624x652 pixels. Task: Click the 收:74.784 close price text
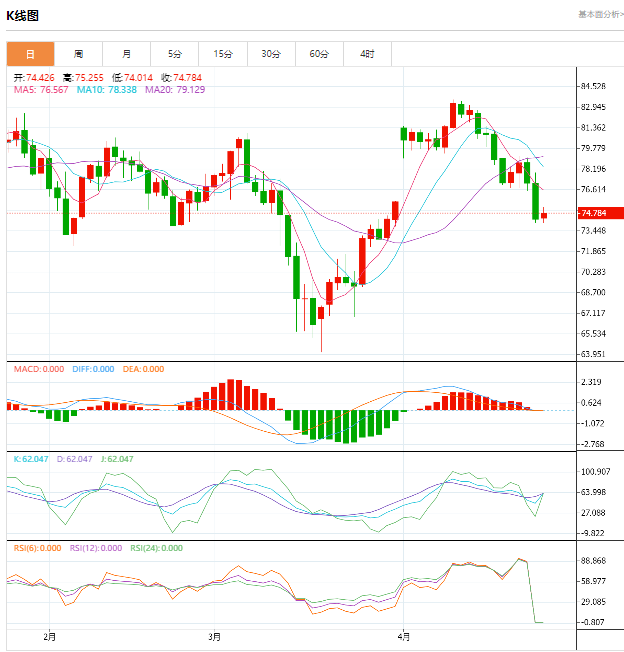point(181,78)
